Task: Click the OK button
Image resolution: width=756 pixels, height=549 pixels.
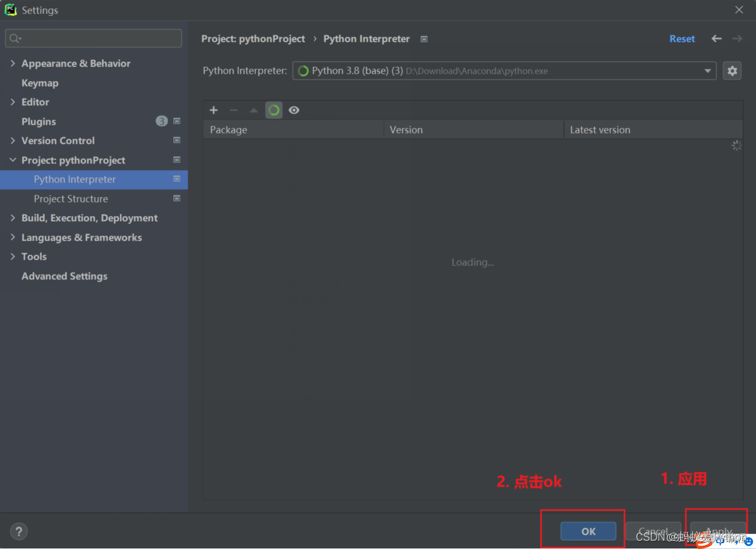Action: (x=588, y=531)
